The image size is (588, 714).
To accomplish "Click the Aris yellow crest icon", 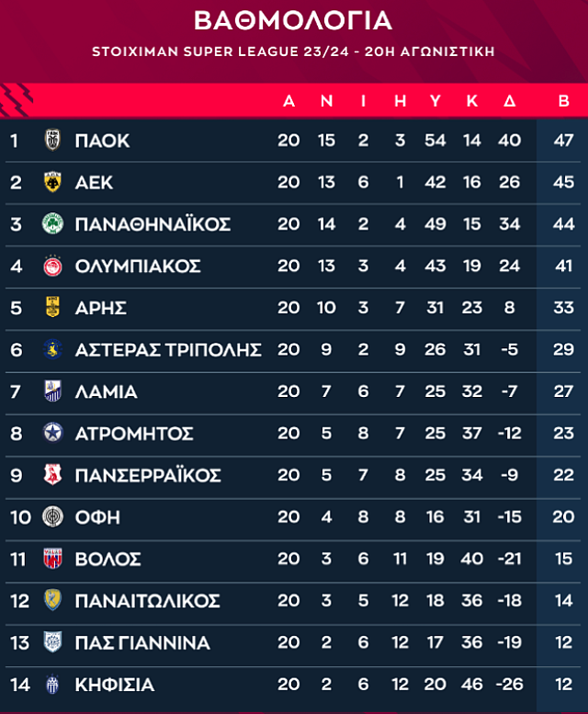I will pos(51,308).
